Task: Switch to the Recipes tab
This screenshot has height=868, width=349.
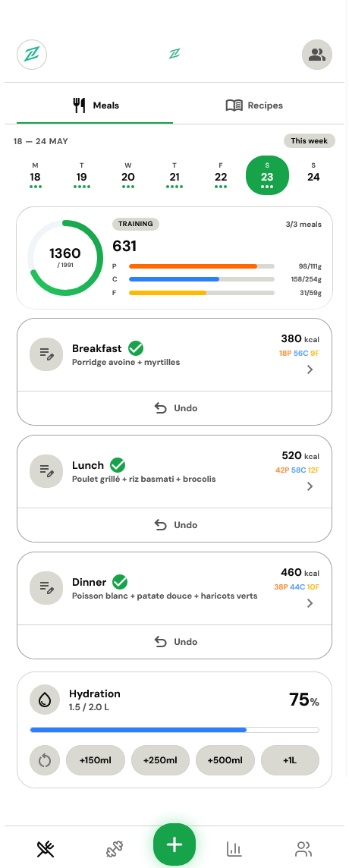Action: (254, 105)
